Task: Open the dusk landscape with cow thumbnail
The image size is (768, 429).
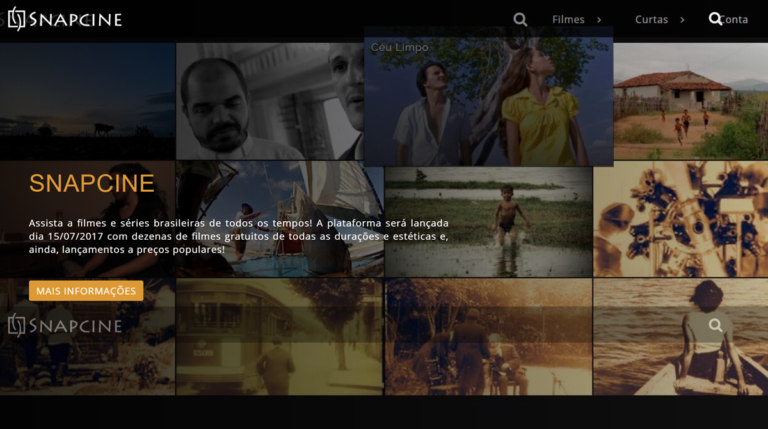Action: coord(87,101)
